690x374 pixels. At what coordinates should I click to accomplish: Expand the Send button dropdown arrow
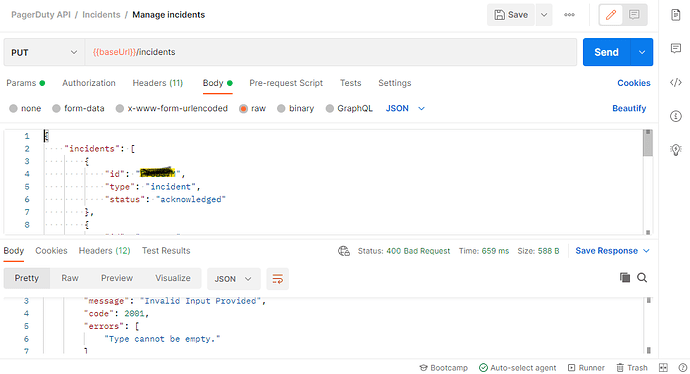pos(642,52)
